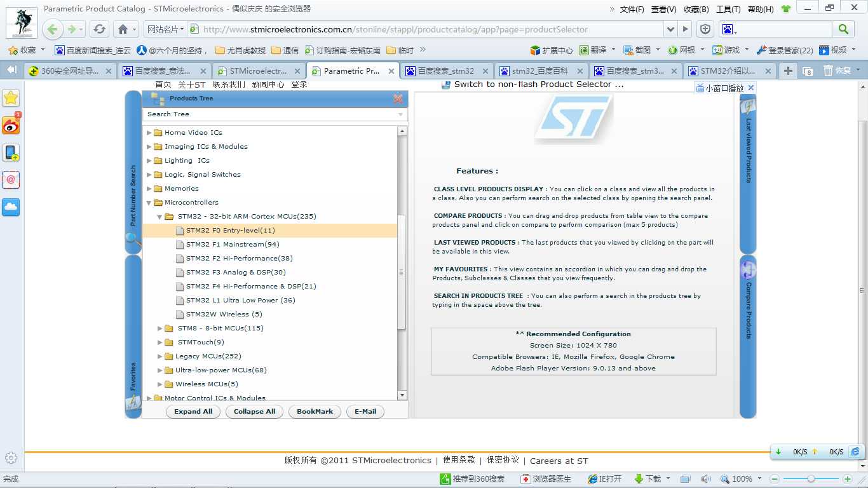Expand the Wireless MCUs(5) folder
This screenshot has height=488, width=868.
pyautogui.click(x=160, y=384)
